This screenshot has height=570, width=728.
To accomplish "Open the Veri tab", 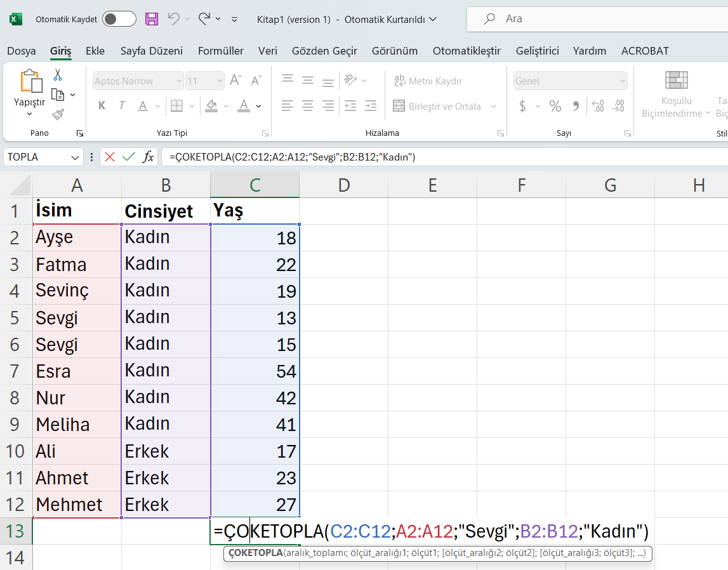I will click(267, 51).
